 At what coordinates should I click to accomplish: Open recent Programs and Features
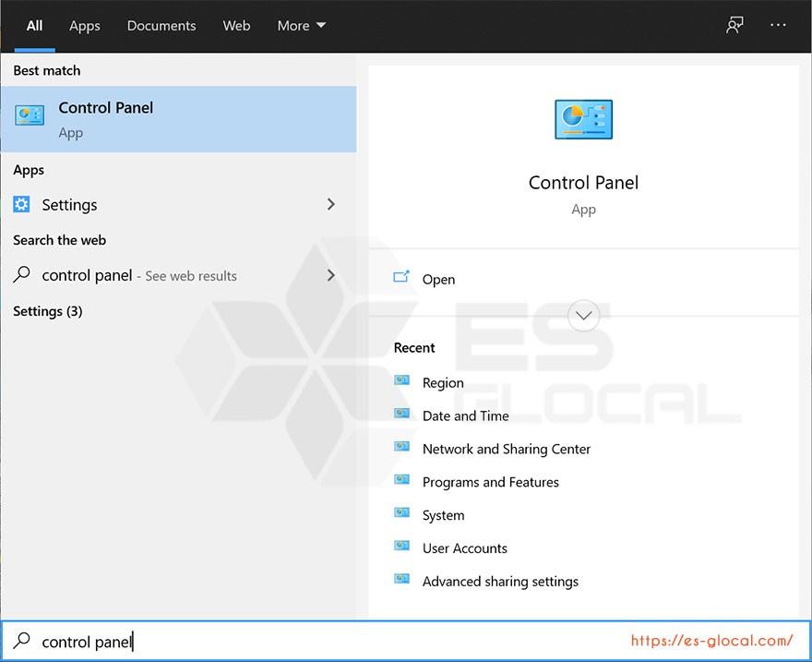(490, 482)
